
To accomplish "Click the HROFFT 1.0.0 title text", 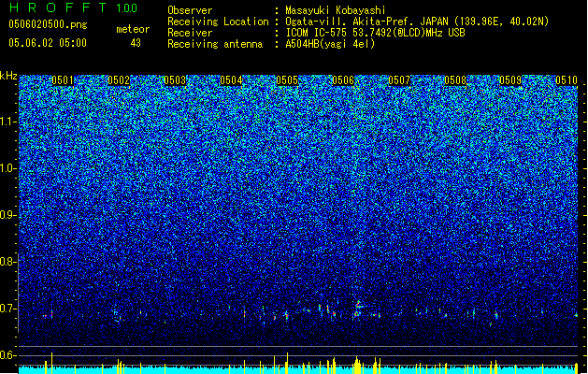I will [74, 7].
